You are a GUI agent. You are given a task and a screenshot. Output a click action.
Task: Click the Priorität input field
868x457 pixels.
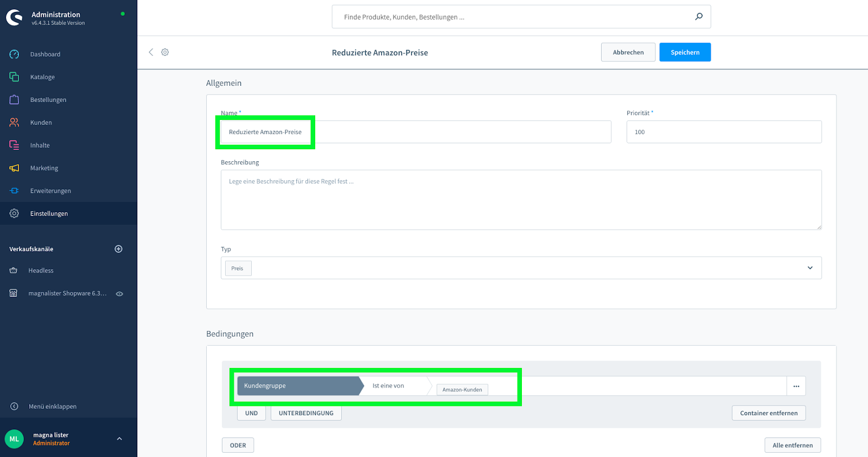[x=724, y=132]
